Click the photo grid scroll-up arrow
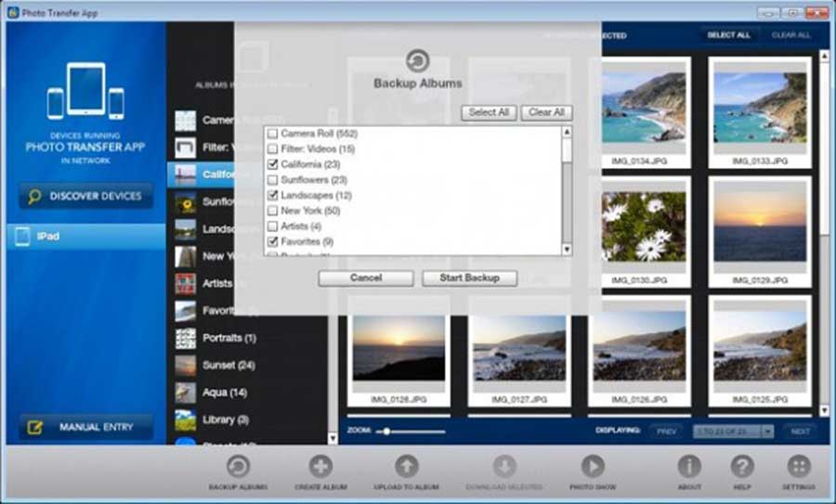The width and height of the screenshot is (836, 504). 824,56
